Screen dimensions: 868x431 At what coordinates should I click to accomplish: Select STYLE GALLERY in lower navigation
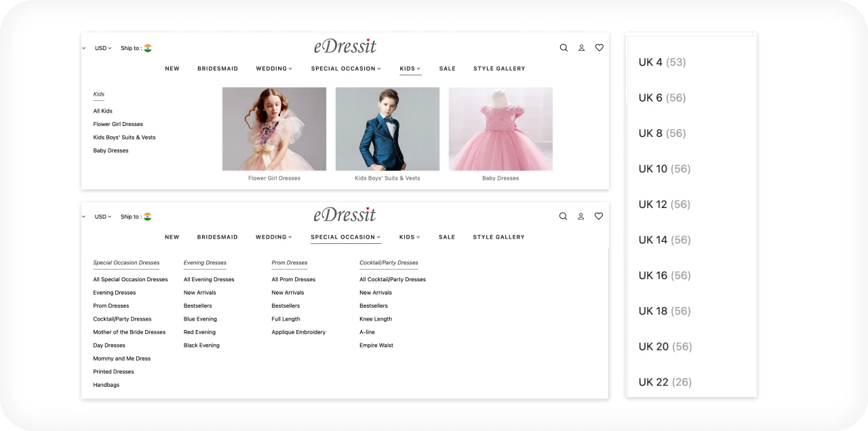tap(499, 237)
